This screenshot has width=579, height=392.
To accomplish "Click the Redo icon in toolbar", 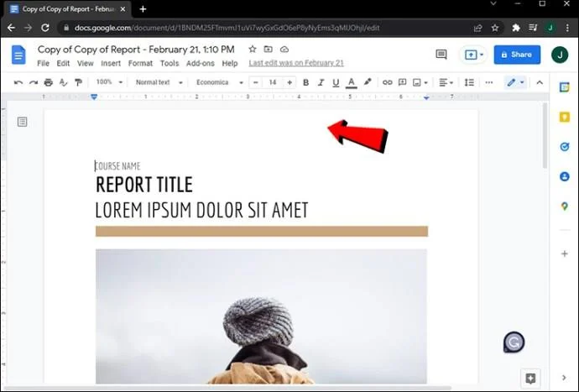I will pos(34,82).
